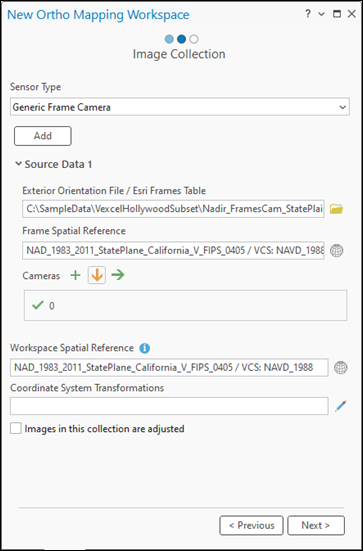This screenshot has width=363, height=551.
Task: Jump to third wizard step dot
Action: (194, 39)
